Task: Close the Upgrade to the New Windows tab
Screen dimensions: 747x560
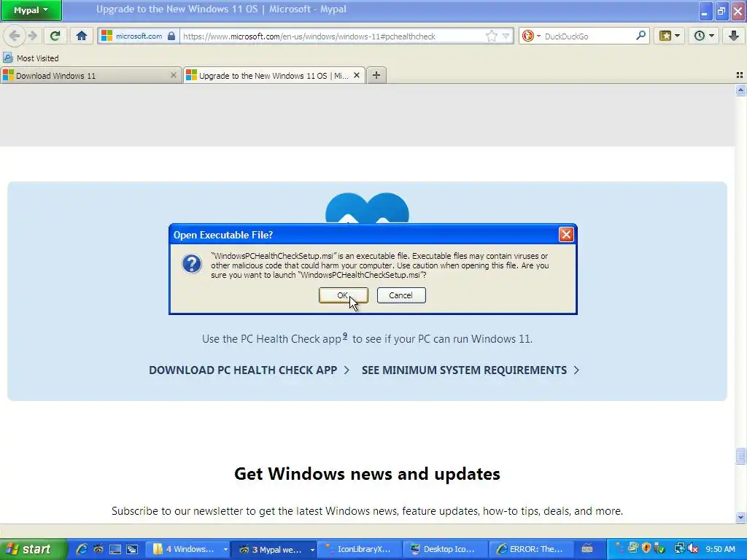Action: (356, 75)
